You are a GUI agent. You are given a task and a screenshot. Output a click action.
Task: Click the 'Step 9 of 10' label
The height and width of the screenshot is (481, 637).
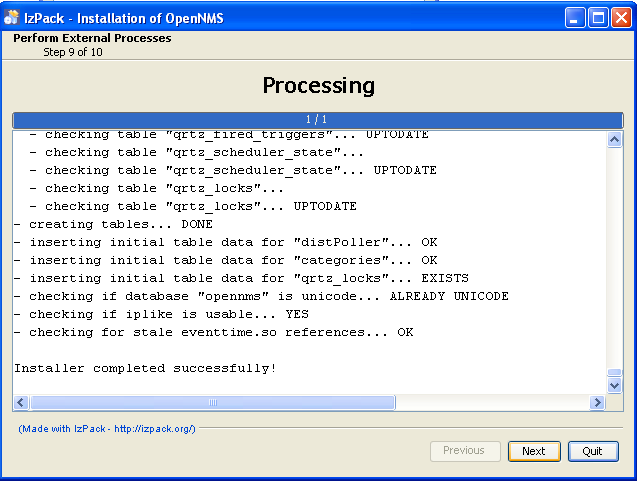[x=73, y=52]
